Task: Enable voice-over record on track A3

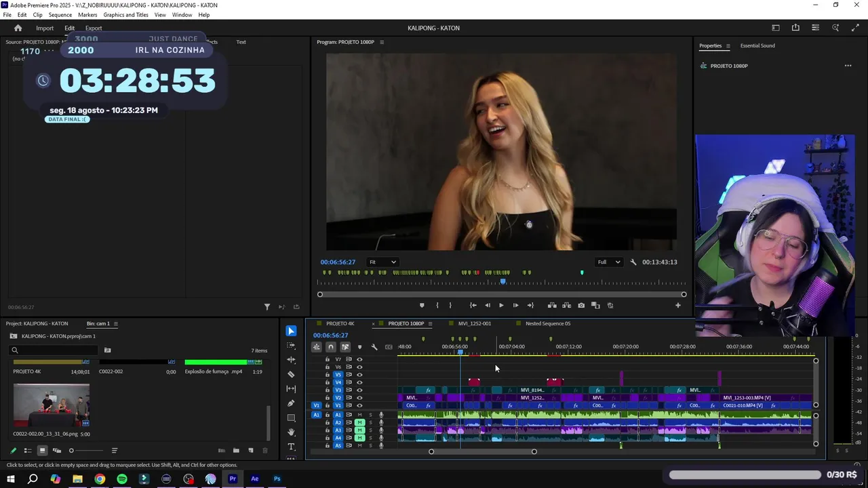Action: pos(381,430)
